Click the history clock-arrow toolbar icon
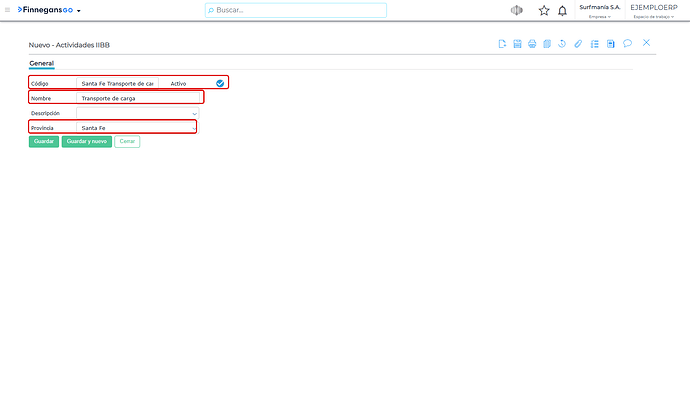Screen dimensions: 690x402 point(562,44)
